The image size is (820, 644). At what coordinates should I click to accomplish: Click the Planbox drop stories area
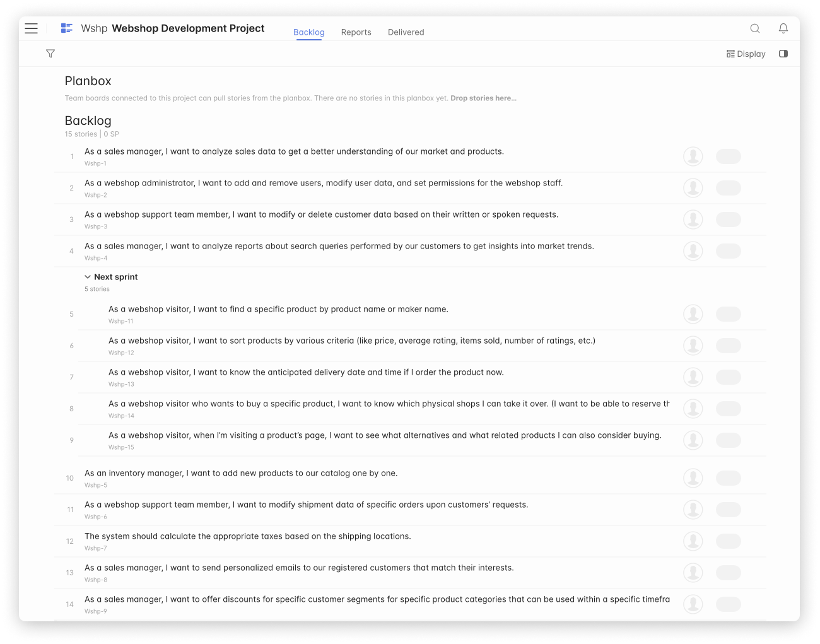pos(483,98)
